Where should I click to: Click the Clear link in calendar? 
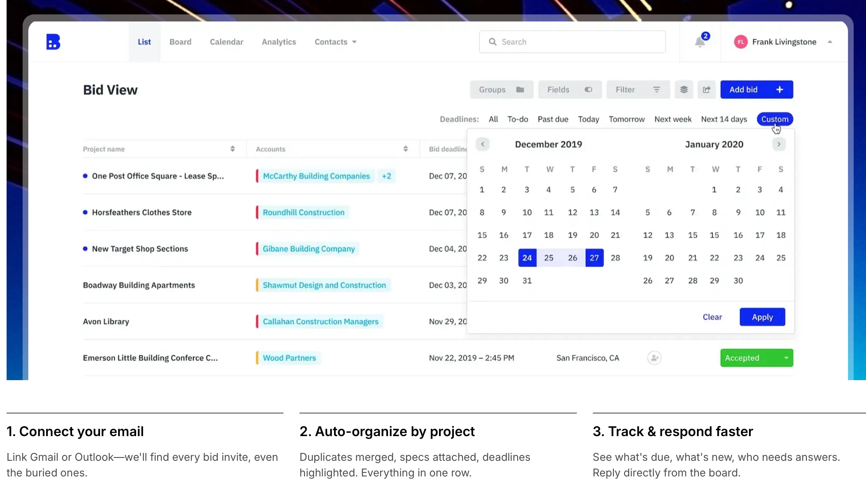coord(712,317)
